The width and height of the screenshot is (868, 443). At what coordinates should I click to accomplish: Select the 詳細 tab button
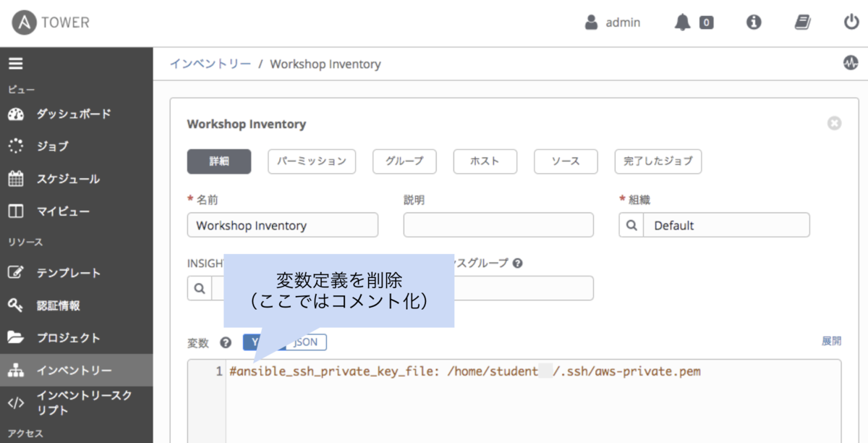click(219, 161)
